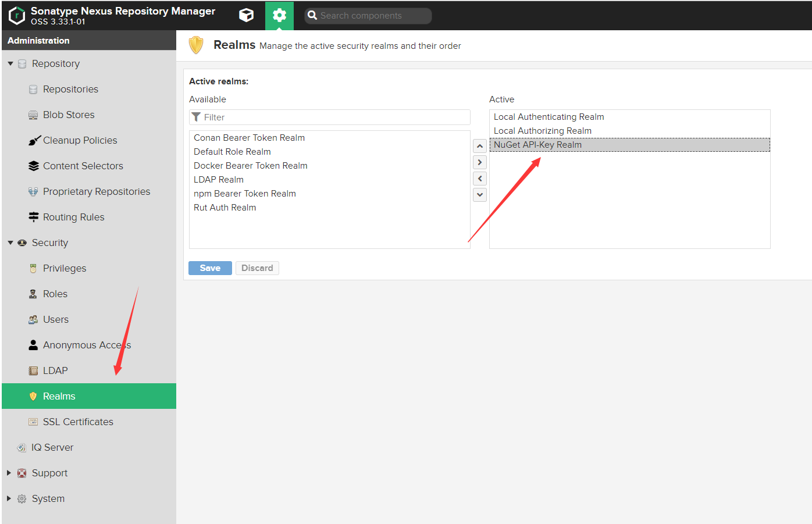Image resolution: width=812 pixels, height=524 pixels.
Task: Click the realms Filter input field
Action: (330, 117)
